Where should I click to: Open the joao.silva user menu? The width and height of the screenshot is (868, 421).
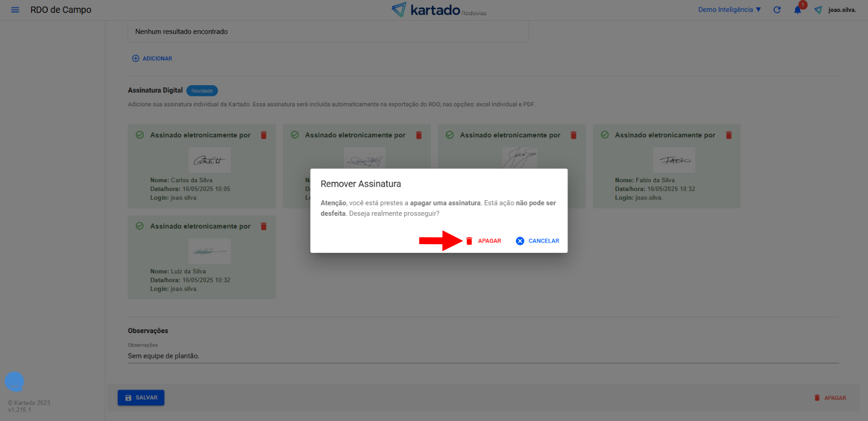(x=841, y=10)
